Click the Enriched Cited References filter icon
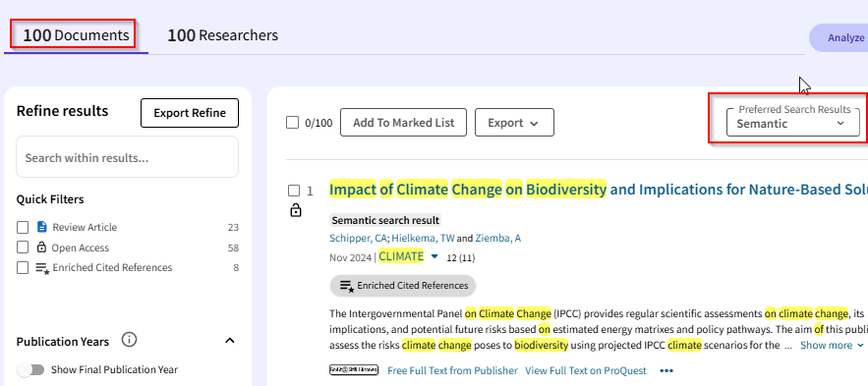Image resolution: width=868 pixels, height=386 pixels. pyautogui.click(x=42, y=268)
